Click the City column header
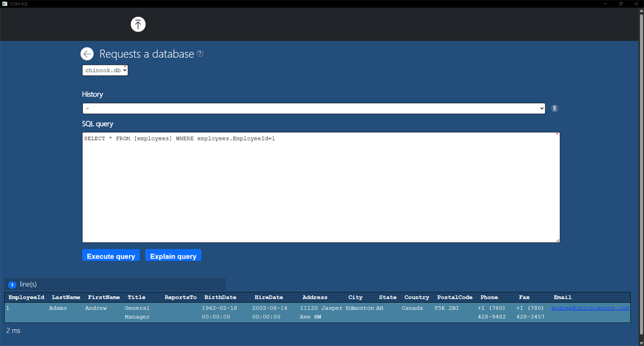Screen dimensions: 644x346 355,297
